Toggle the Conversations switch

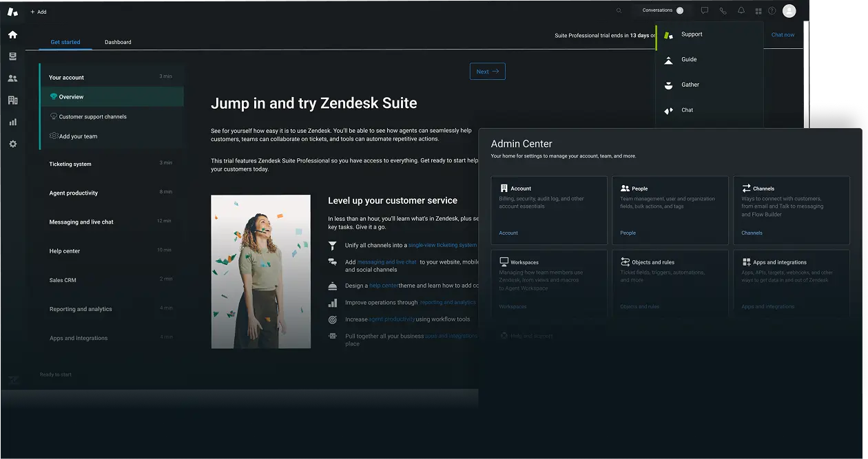679,10
